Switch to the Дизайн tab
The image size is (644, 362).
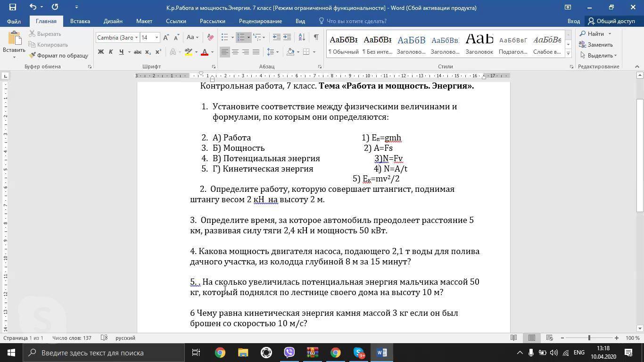point(113,21)
